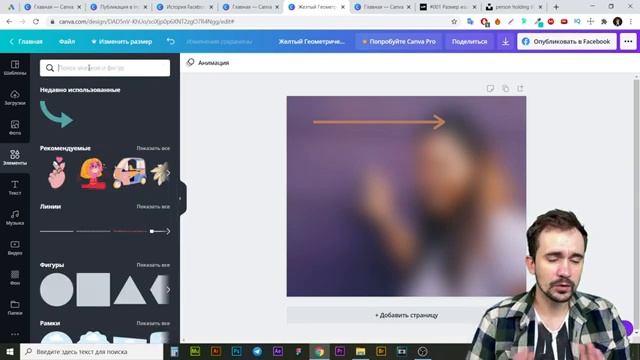Screen dimensions: 640x360
Task: Open the Шаблоны (Templates) sidebar tab
Action: pos(15,67)
